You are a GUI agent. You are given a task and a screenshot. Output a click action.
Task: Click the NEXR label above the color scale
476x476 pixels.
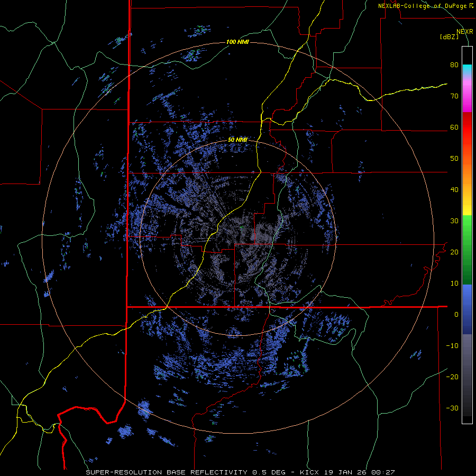tap(465, 32)
